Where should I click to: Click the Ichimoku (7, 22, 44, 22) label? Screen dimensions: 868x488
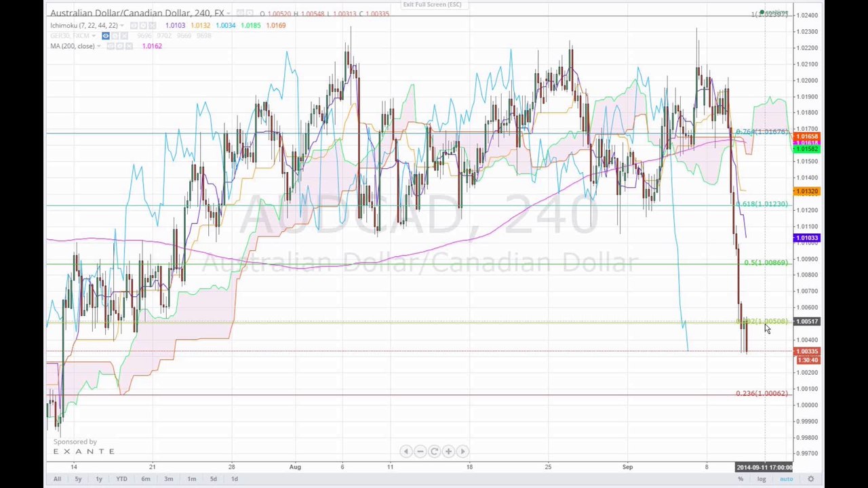(84, 26)
